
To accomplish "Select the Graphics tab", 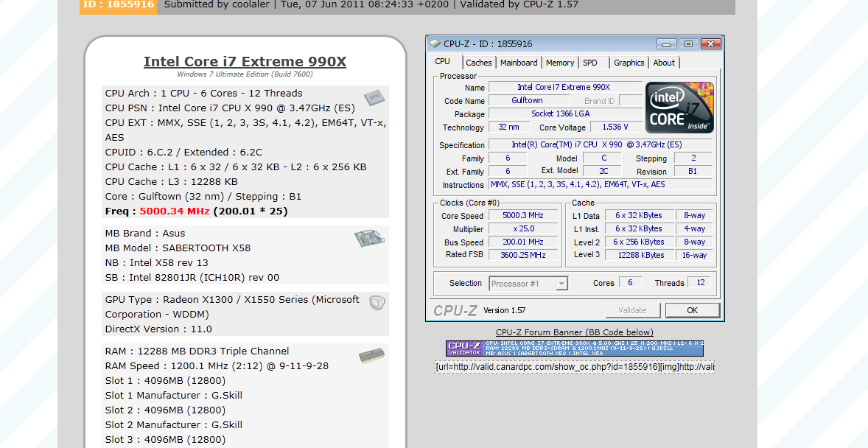I will [x=629, y=63].
